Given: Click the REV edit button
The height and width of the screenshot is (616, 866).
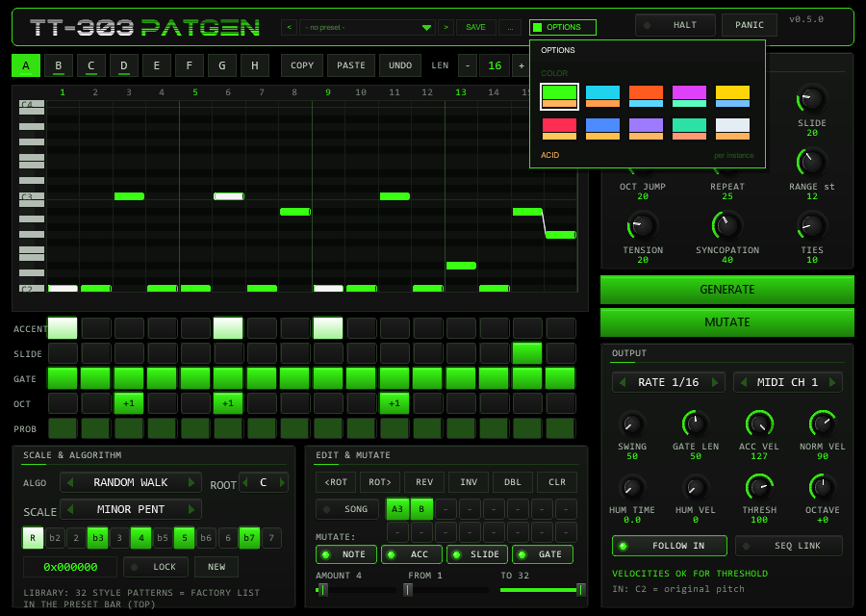Looking at the screenshot, I should point(424,482).
